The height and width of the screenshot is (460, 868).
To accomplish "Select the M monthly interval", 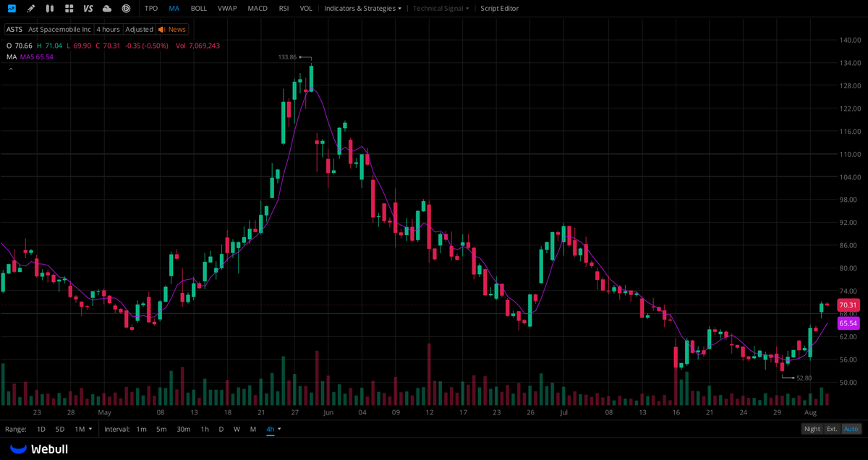I will point(253,429).
